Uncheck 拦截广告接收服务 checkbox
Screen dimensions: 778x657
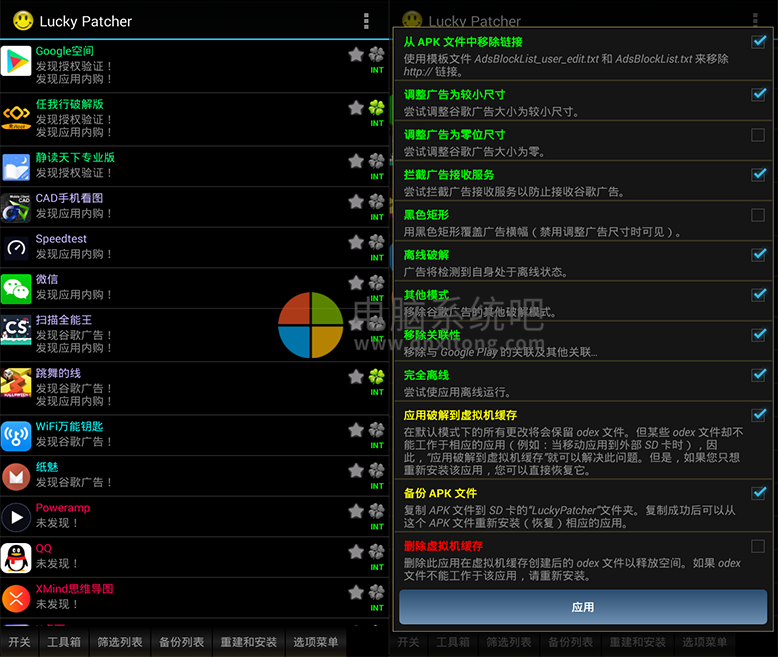coord(758,175)
